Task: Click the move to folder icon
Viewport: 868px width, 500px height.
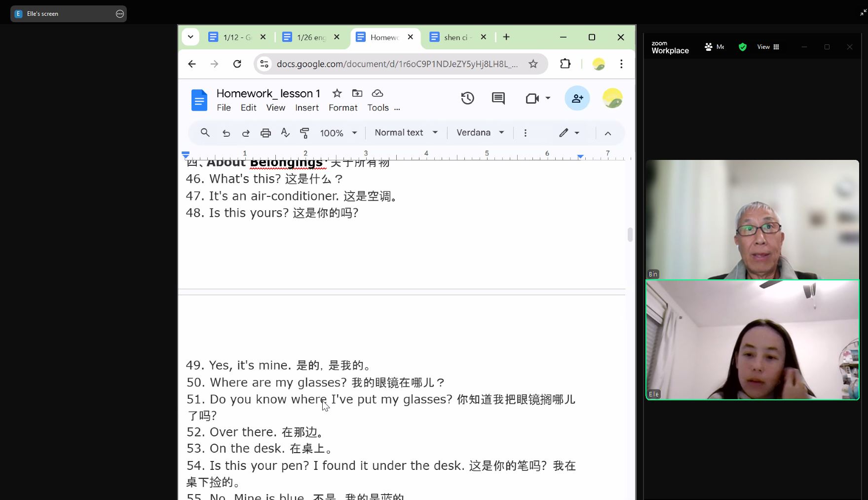Action: click(x=357, y=93)
